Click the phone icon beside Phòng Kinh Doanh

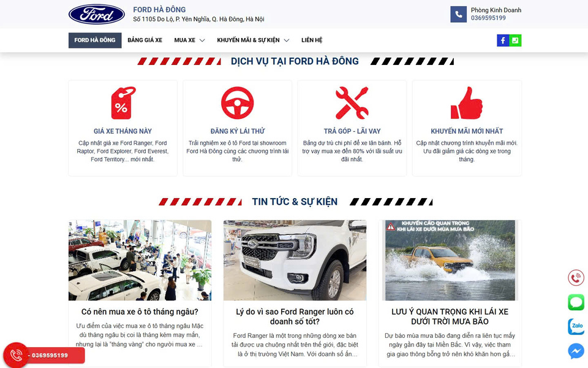click(458, 14)
